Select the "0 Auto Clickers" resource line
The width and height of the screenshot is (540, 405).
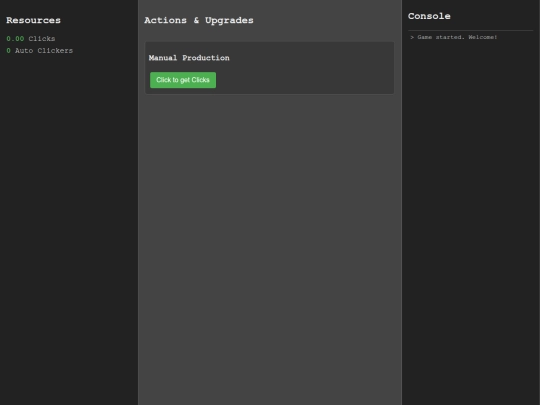40,51
